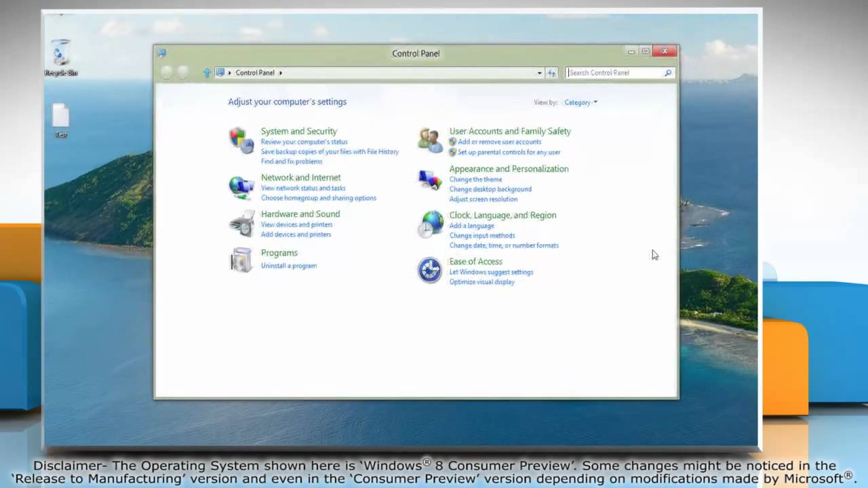Click the Control Panel breadcrumb in address bar
The width and height of the screenshot is (868, 488).
pos(255,73)
